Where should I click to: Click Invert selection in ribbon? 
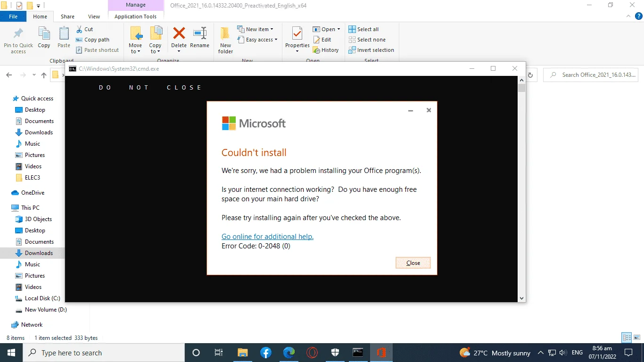[371, 50]
